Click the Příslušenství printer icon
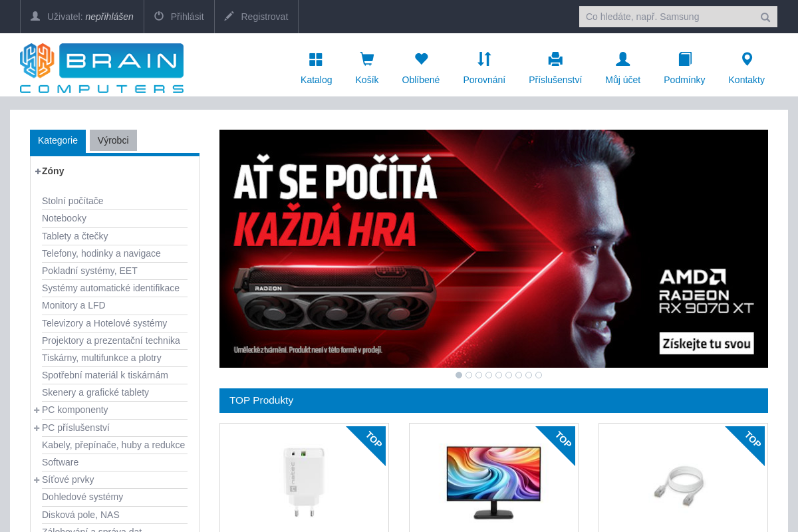This screenshot has width=798, height=532. coord(555,59)
